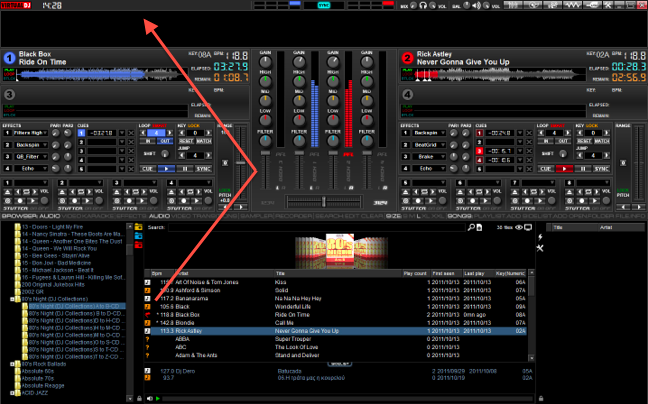Viewport: 648px width, 404px height.
Task: Click the RESET key button on deck 1
Action: (186, 141)
